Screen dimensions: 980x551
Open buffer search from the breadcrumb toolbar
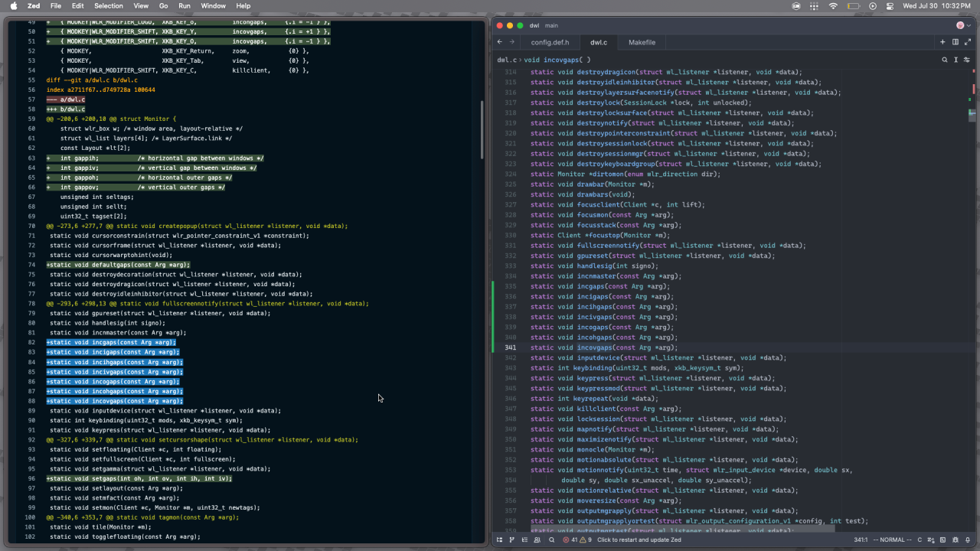coord(943,60)
